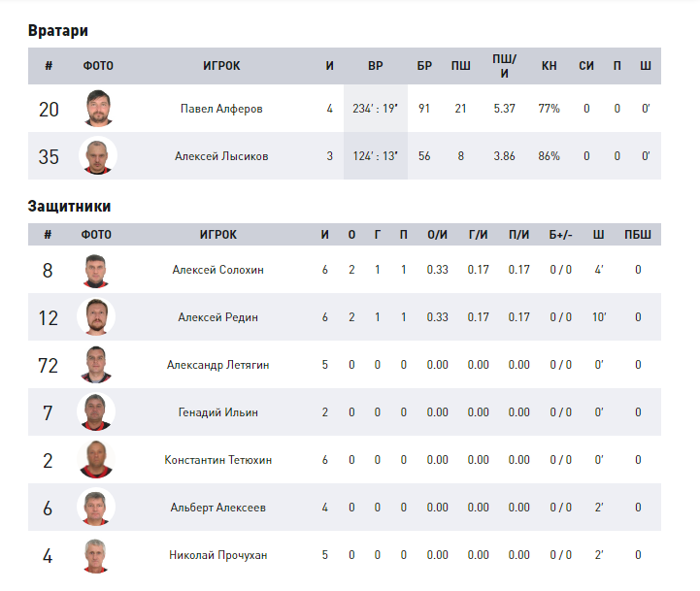Open Альберт Алексеев's avatar photo
This screenshot has width=700, height=591.
[x=96, y=508]
